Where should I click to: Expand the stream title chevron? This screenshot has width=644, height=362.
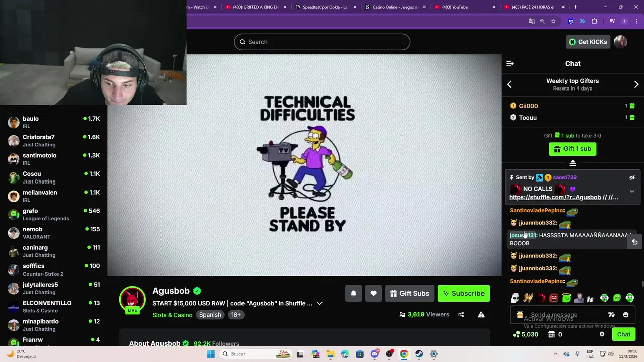[319, 303]
